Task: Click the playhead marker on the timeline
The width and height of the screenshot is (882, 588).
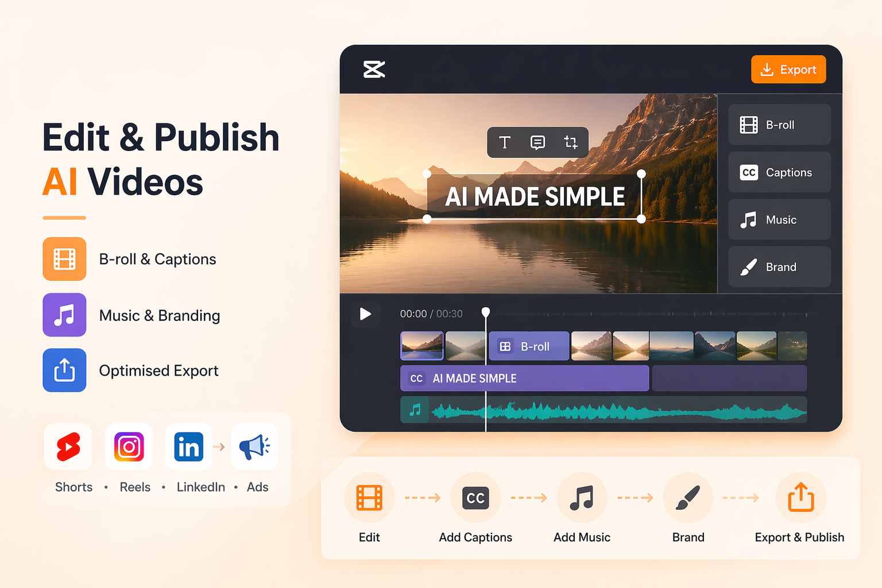Action: [x=486, y=312]
